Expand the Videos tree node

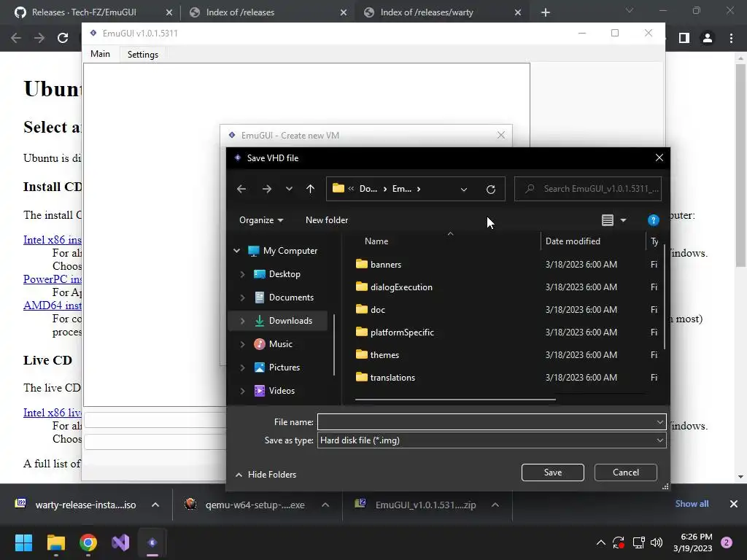(242, 391)
